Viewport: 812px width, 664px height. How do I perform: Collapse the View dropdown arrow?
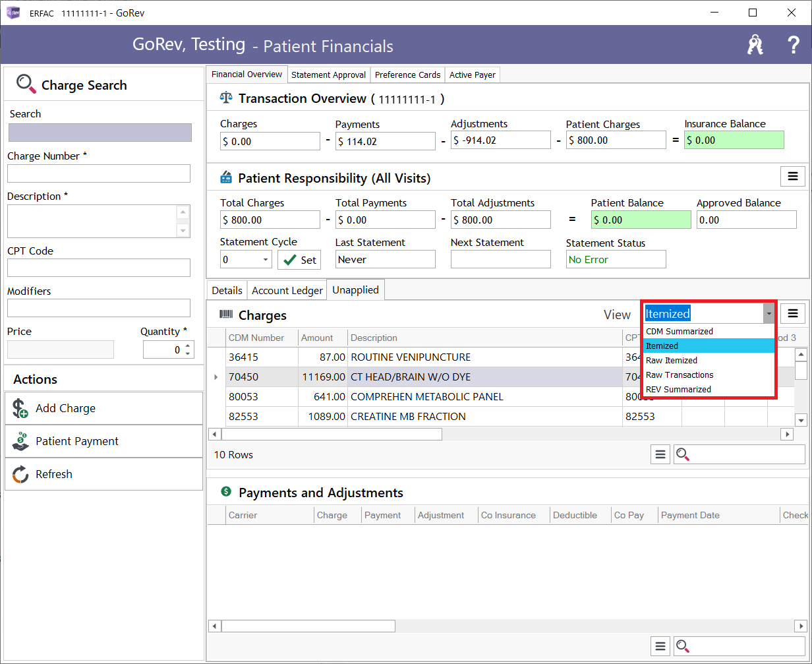tap(768, 314)
